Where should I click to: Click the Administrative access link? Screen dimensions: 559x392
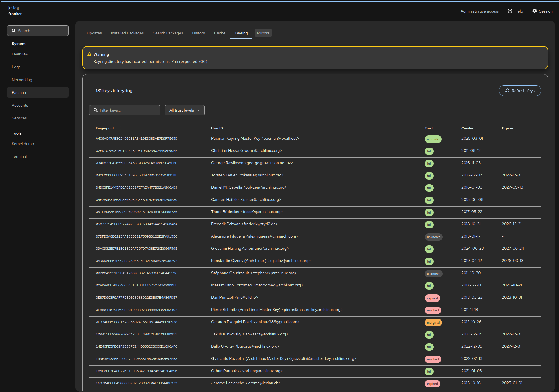click(479, 11)
